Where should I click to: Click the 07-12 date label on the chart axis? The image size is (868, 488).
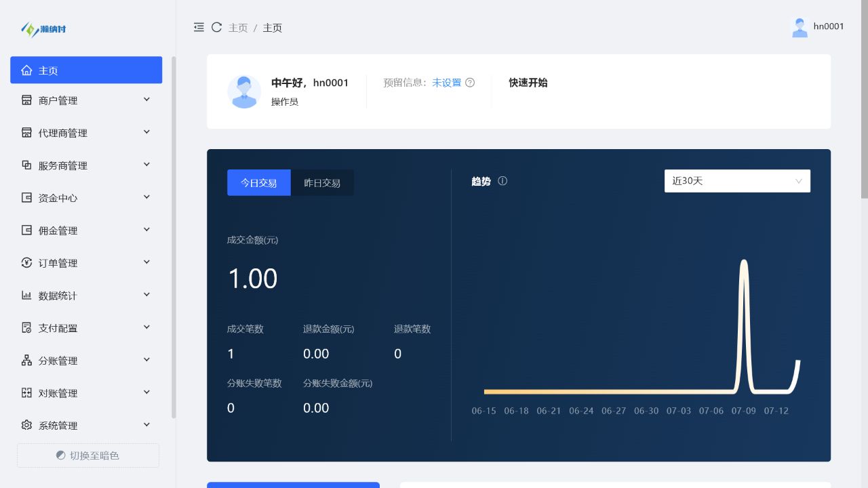coord(776,411)
